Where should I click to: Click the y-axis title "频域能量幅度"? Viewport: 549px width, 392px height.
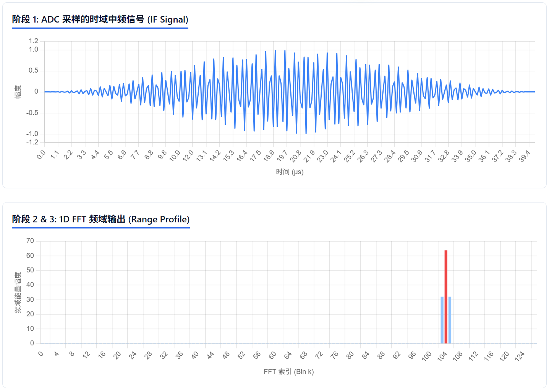[x=18, y=293]
